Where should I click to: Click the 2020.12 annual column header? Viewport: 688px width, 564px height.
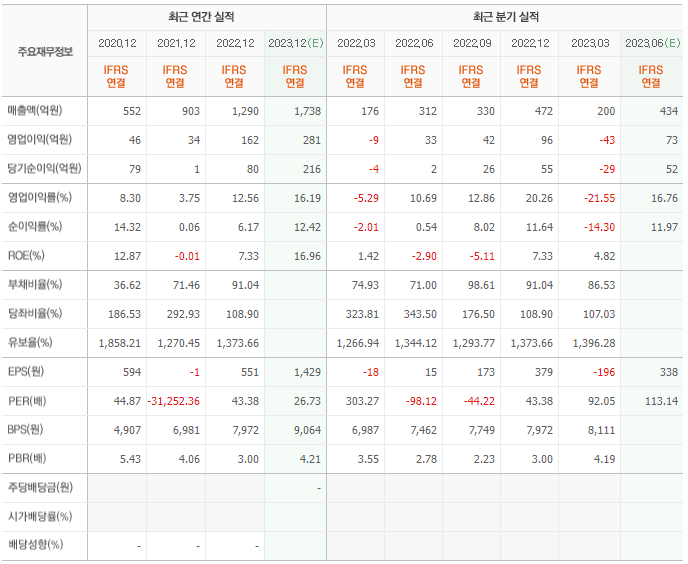click(117, 43)
